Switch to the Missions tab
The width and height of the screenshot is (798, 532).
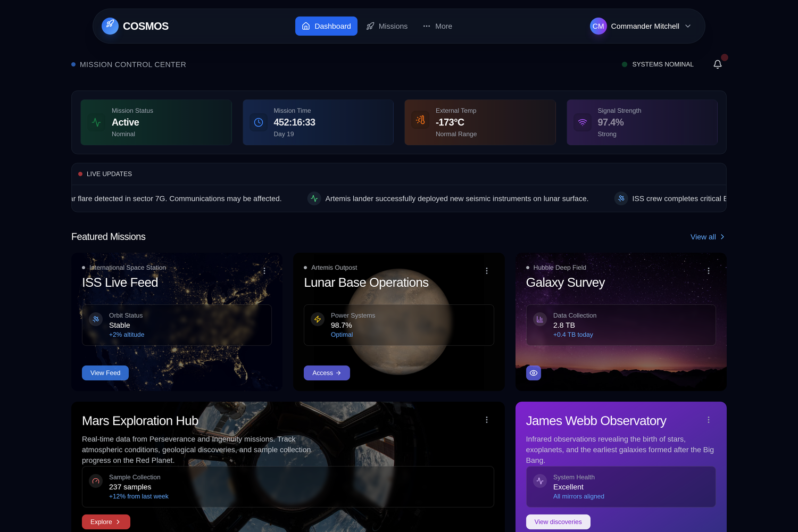pyautogui.click(x=387, y=26)
